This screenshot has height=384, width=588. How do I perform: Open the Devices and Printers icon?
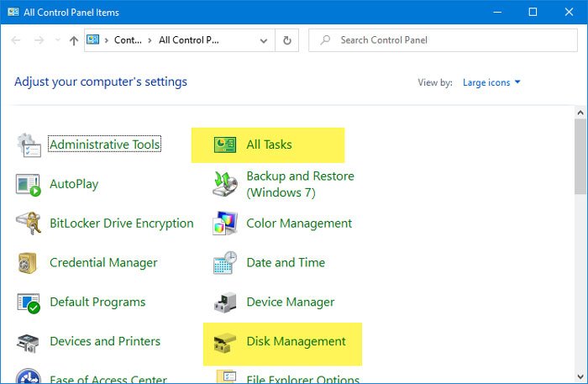click(x=28, y=342)
